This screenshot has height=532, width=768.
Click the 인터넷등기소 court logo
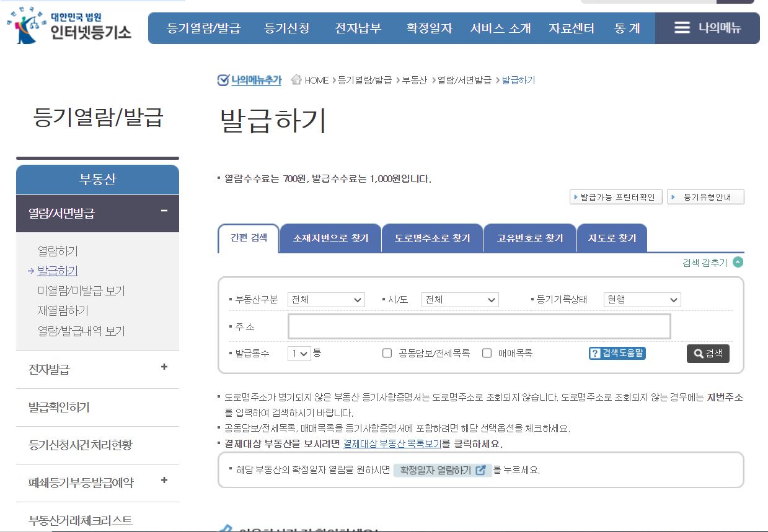coord(68,28)
